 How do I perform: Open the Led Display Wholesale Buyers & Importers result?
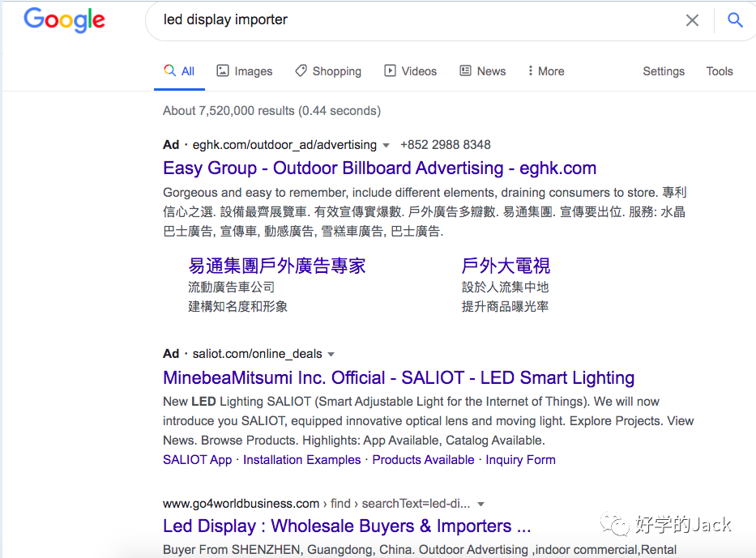(347, 526)
